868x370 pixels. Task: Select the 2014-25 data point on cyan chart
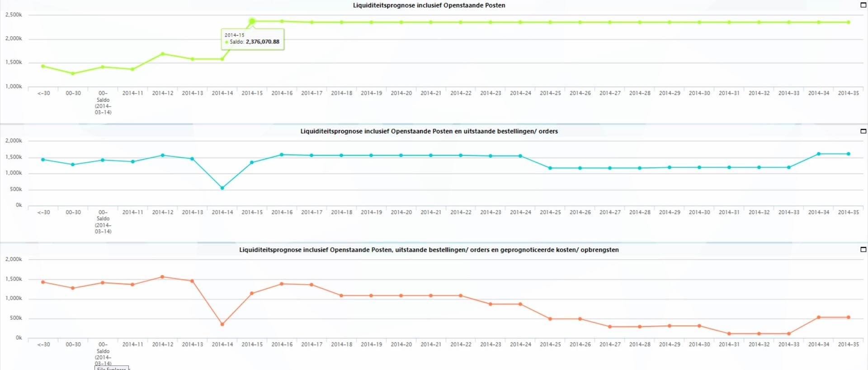coord(550,168)
